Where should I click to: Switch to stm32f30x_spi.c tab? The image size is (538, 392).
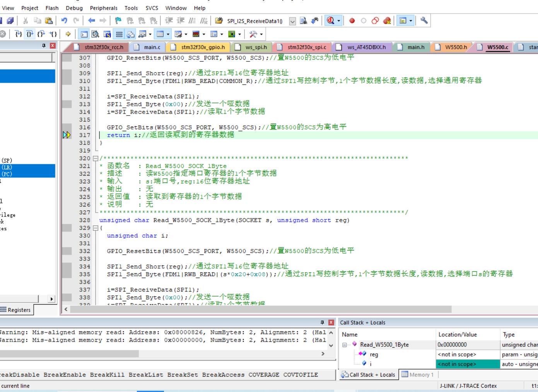point(303,47)
